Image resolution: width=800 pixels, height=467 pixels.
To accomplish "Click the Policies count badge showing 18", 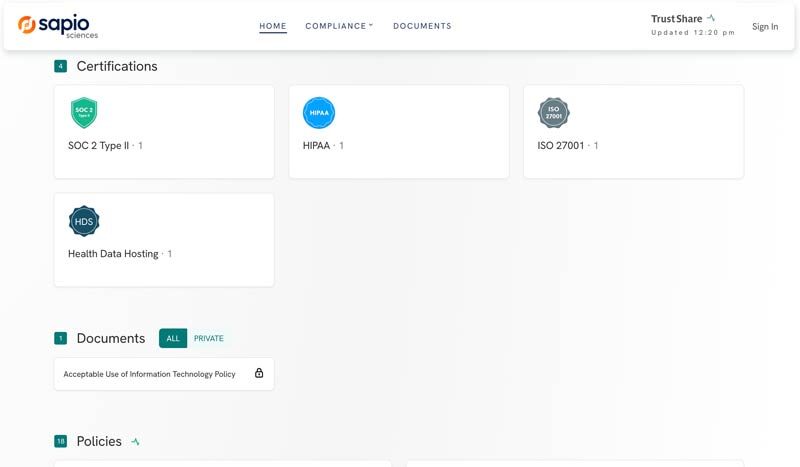I will tap(60, 441).
